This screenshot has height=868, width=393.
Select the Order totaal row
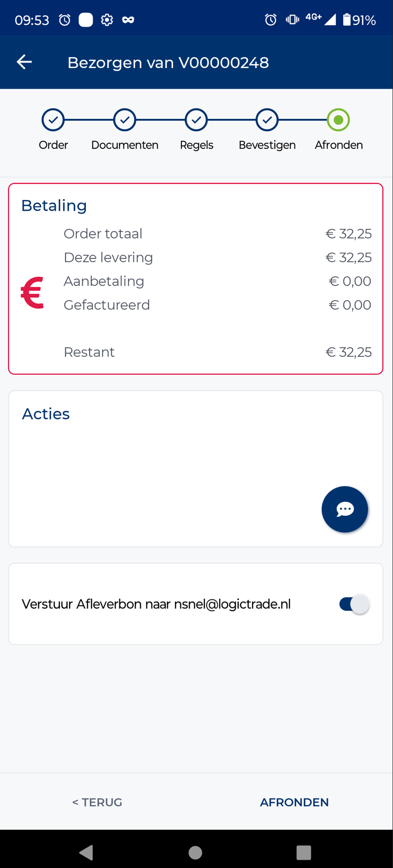pyautogui.click(x=217, y=234)
